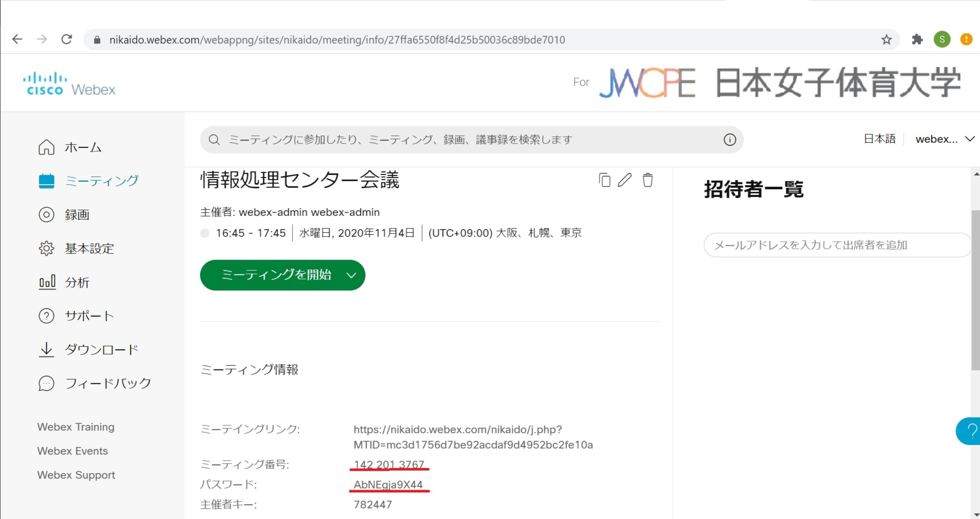Viewport: 980px width, 519px height.
Task: Open the help question bubble
Action: 971,431
